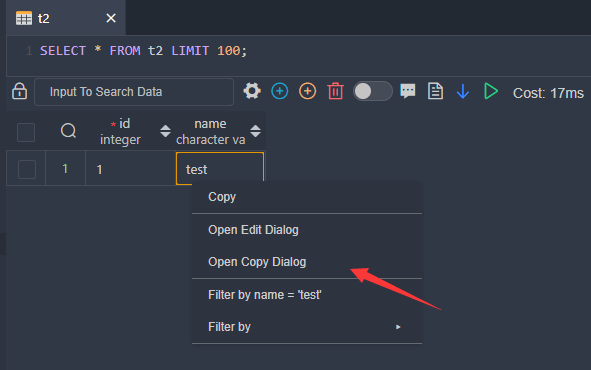Viewport: 591px width, 370px height.
Task: Expand the Filter by submenu arrow
Action: click(398, 327)
